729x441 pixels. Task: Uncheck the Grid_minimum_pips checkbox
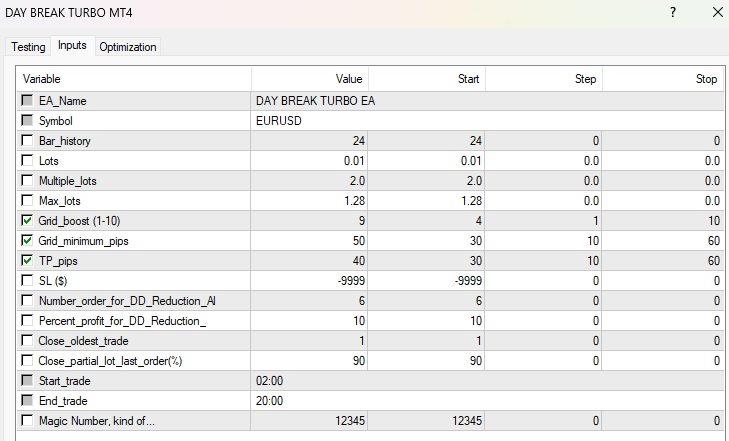pos(27,240)
